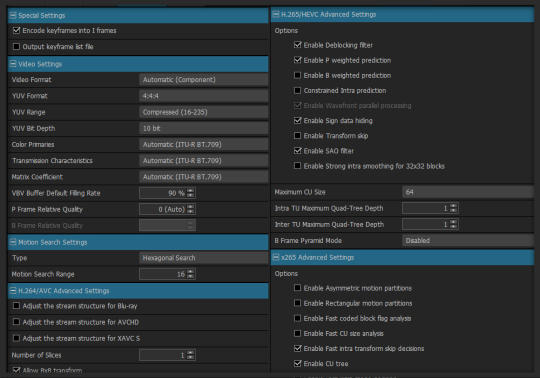Collapse the Special Settings section

coord(13,15)
